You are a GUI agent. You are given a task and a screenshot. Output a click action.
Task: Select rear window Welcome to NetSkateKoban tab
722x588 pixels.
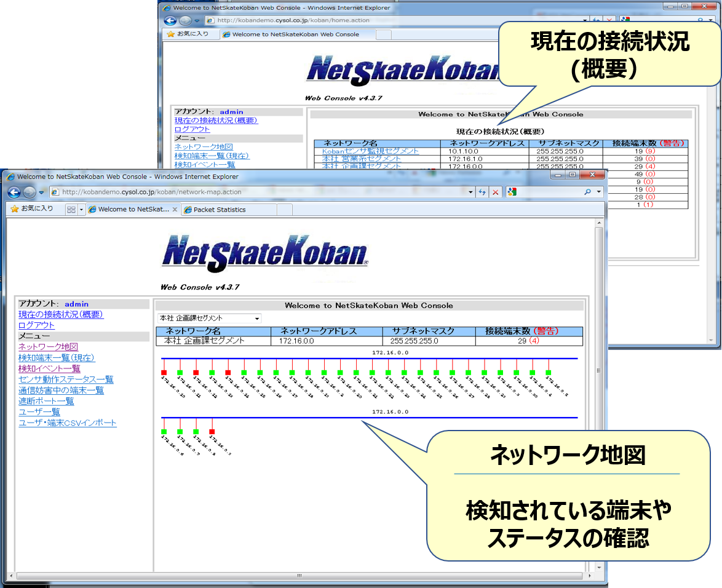(x=297, y=34)
